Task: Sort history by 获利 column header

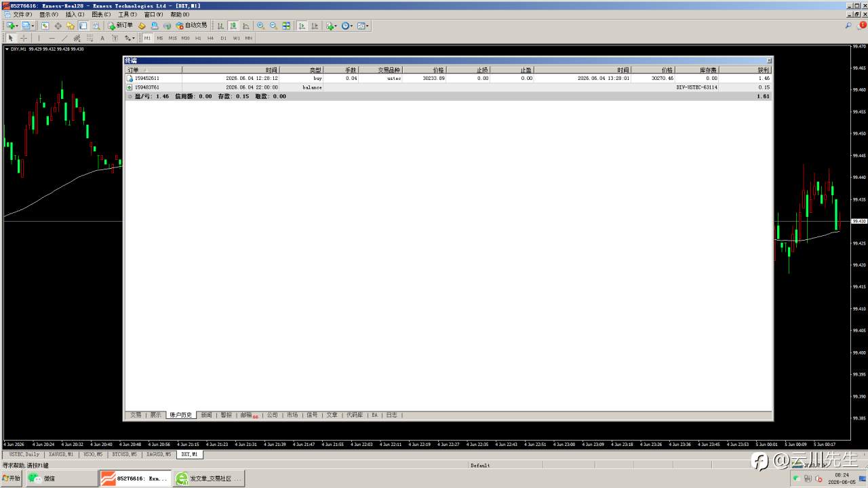Action: coord(745,70)
